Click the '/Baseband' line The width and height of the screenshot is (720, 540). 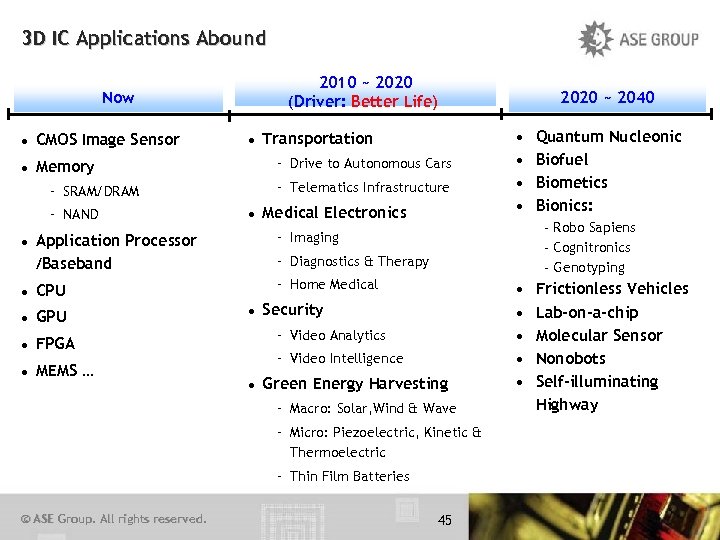(73, 264)
